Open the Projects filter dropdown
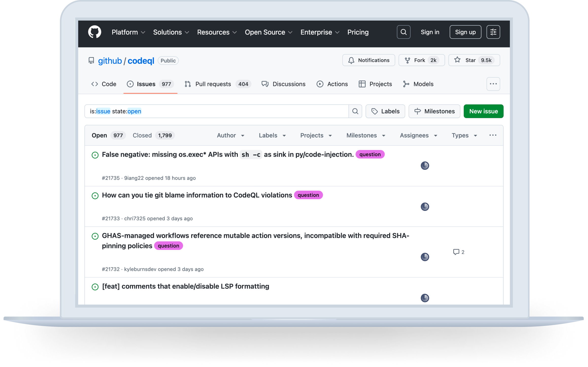Viewport: 588px width, 367px height. (316, 136)
